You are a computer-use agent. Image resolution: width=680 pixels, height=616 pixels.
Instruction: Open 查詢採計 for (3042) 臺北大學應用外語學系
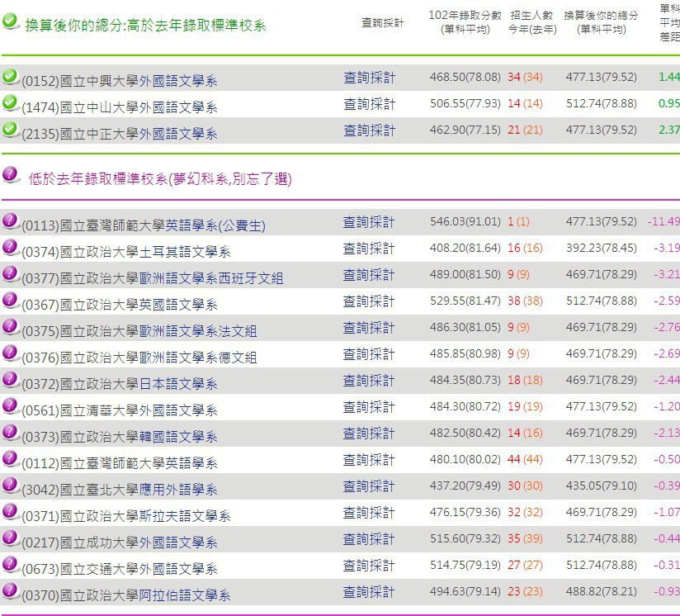tap(369, 486)
